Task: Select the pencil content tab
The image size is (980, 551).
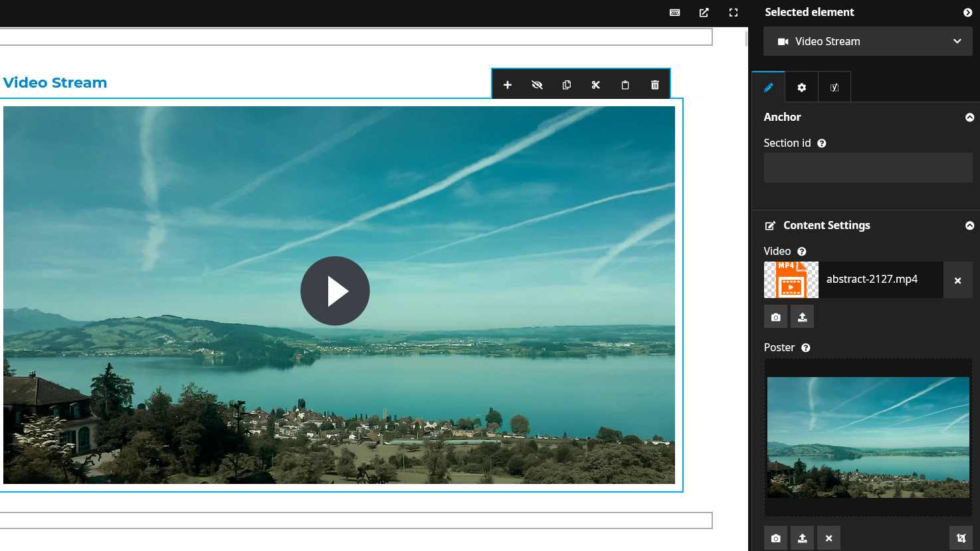Action: 769,88
